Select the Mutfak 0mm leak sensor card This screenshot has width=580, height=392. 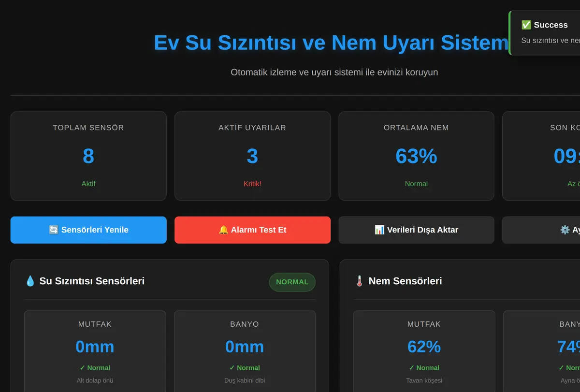(95, 351)
